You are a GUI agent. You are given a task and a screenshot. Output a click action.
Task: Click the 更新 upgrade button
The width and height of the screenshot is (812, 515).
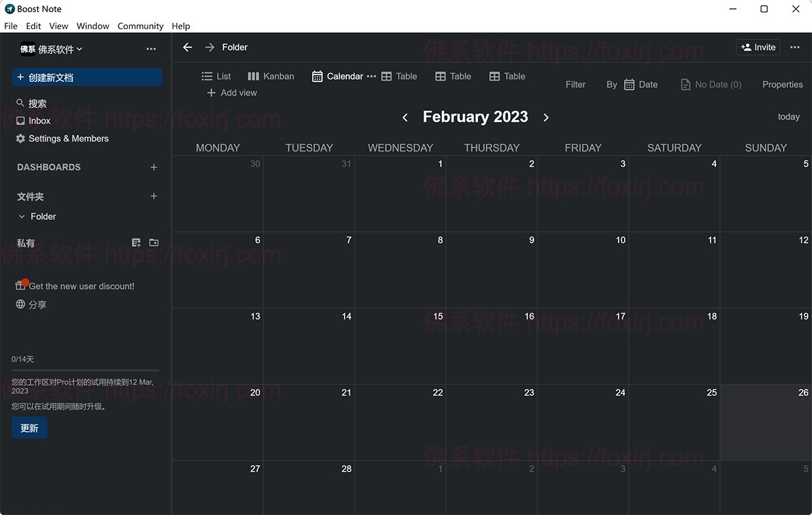pos(29,428)
